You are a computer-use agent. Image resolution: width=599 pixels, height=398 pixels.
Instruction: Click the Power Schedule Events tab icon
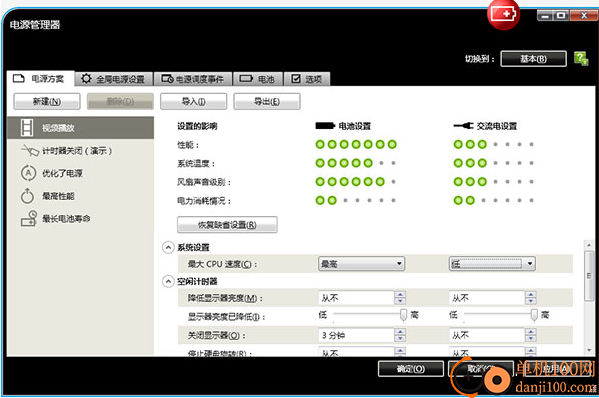167,79
